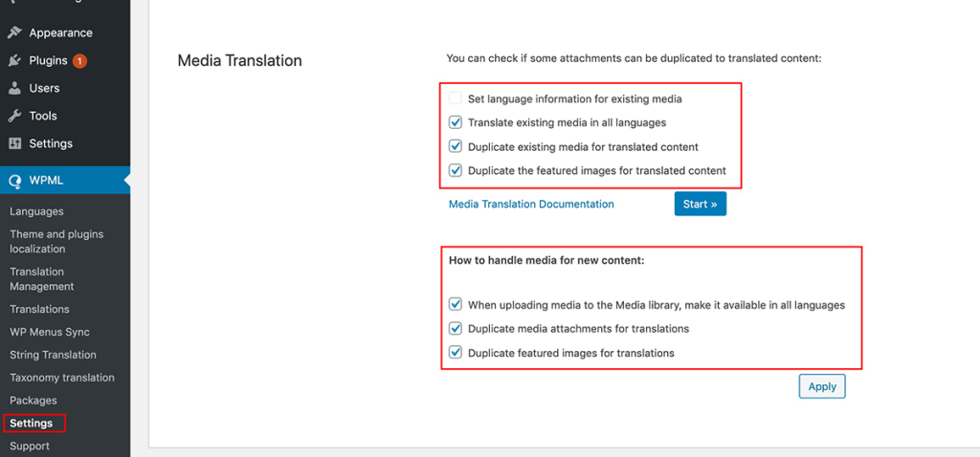Click the Users person icon

(x=15, y=88)
